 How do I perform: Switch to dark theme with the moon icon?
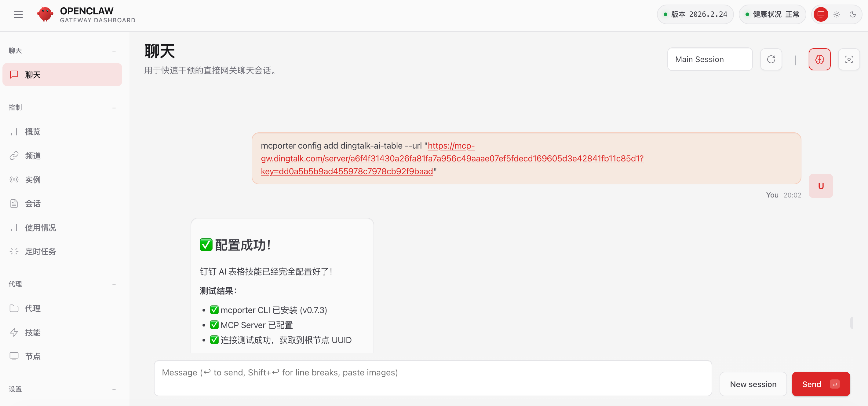pos(853,14)
